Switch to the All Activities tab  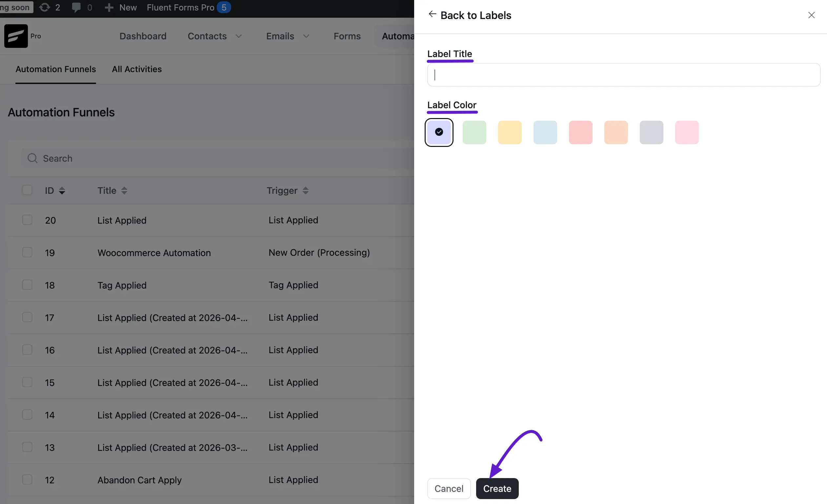137,69
